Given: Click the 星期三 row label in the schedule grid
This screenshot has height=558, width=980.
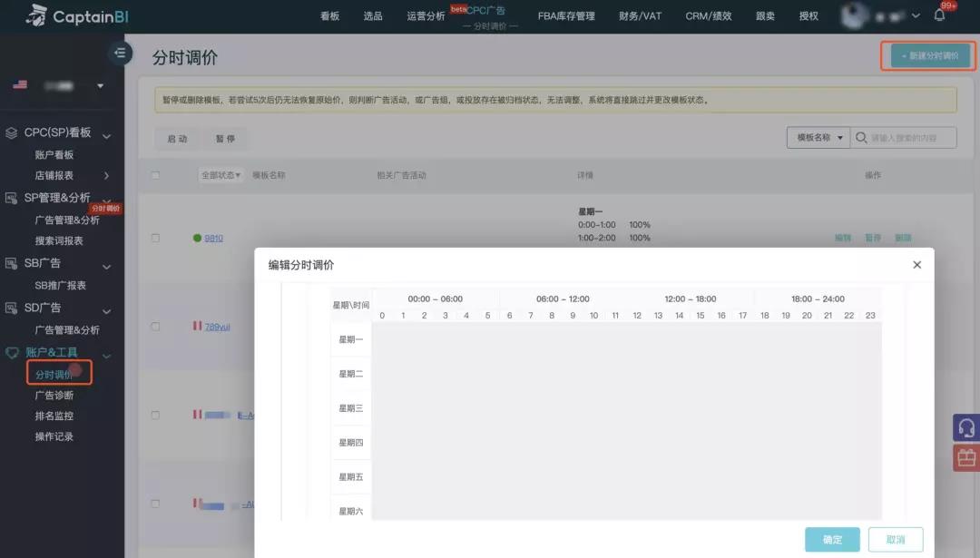Looking at the screenshot, I should point(350,408).
